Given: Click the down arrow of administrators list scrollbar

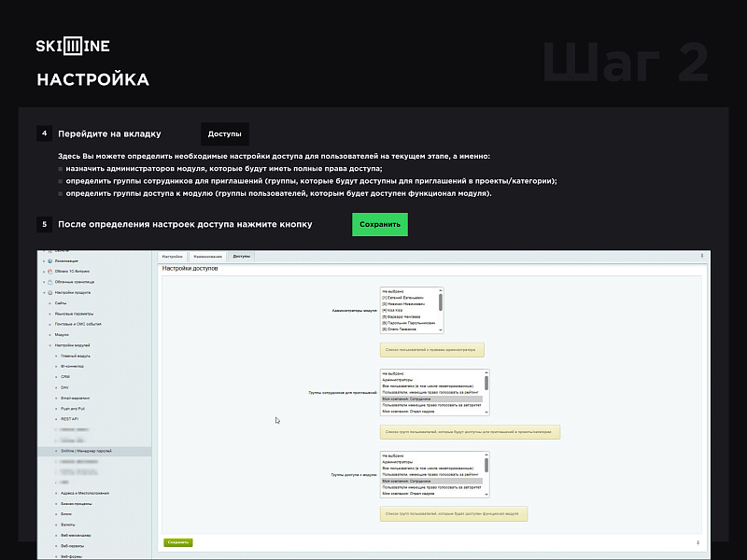Looking at the screenshot, I should click(x=441, y=329).
